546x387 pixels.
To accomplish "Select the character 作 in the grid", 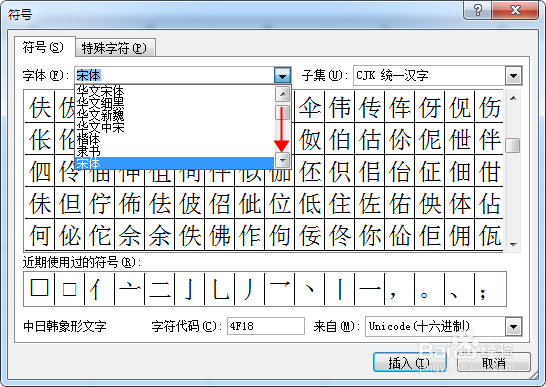I will (x=249, y=235).
